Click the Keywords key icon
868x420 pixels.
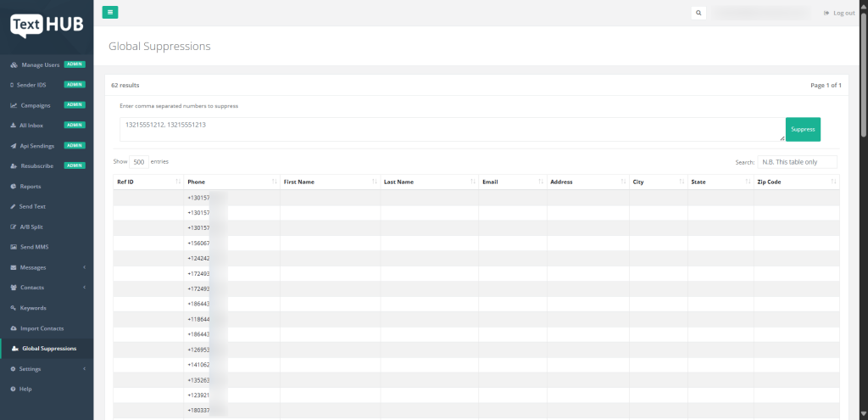coord(13,308)
